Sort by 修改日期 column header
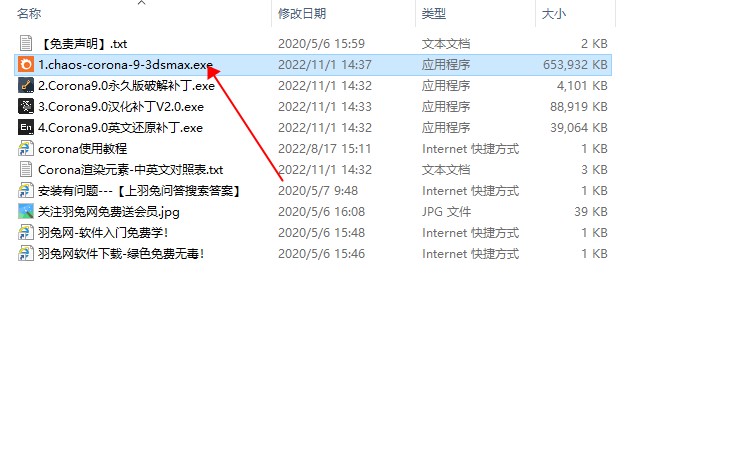The height and width of the screenshot is (476, 738). click(302, 14)
